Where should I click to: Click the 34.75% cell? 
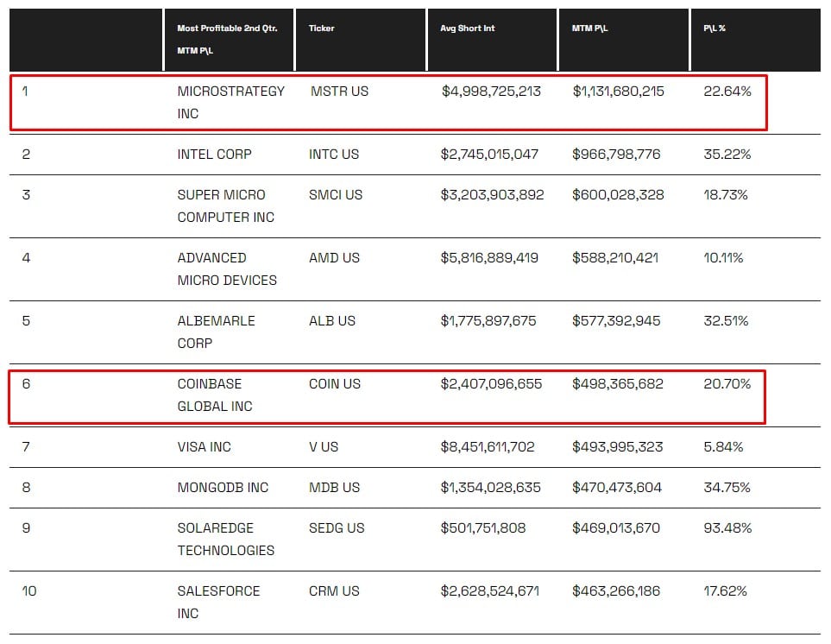pos(727,488)
